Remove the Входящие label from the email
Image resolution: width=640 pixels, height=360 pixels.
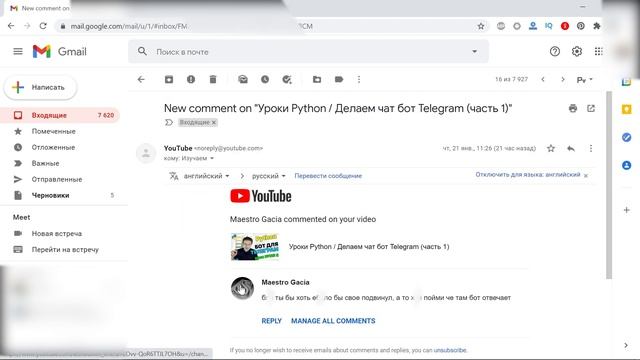(x=213, y=122)
